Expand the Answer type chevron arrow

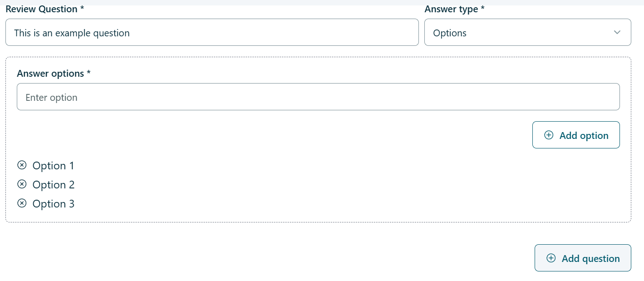tap(617, 32)
